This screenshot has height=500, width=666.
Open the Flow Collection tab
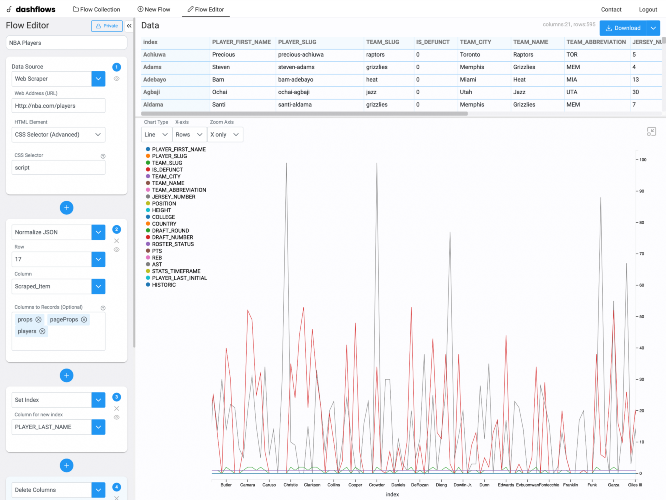[96, 9]
